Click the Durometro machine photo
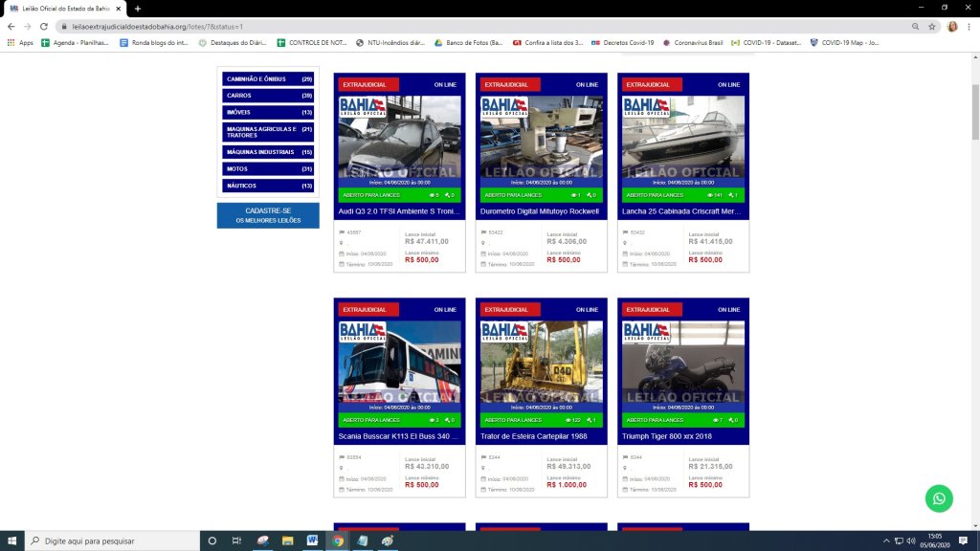The width and height of the screenshot is (980, 551). click(542, 137)
